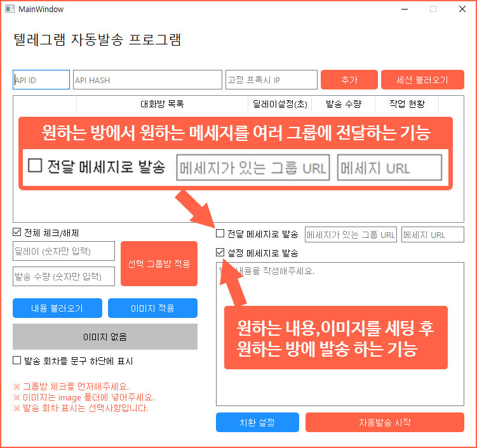477x448 pixels.
Task: Click the MainWindow title bar app icon
Action: tap(10, 9)
